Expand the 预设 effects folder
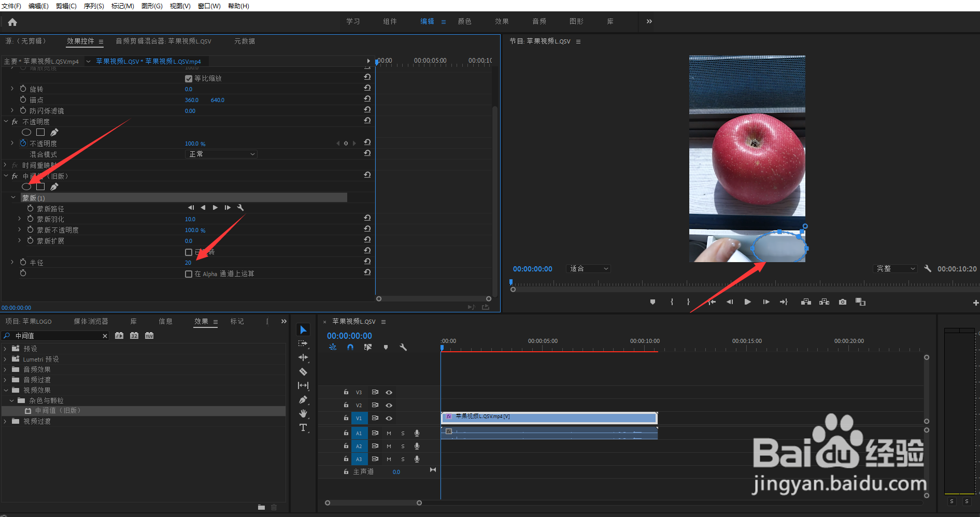Image resolution: width=980 pixels, height=517 pixels. point(5,349)
